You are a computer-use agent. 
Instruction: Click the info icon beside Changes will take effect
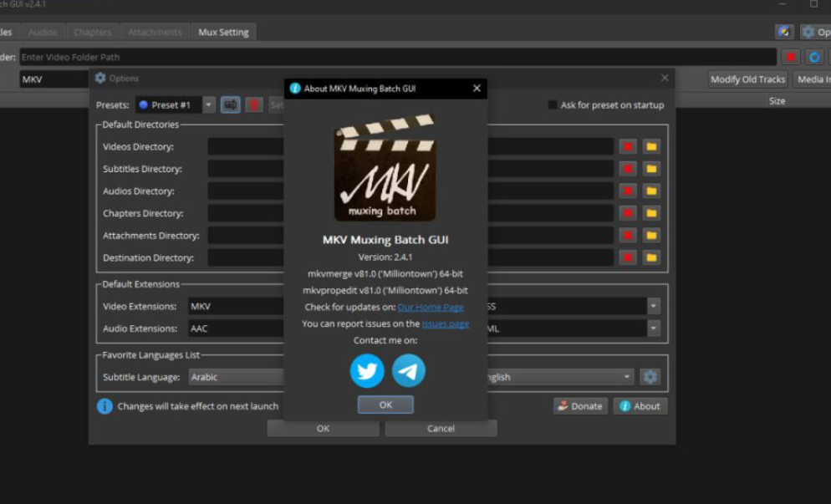(105, 406)
